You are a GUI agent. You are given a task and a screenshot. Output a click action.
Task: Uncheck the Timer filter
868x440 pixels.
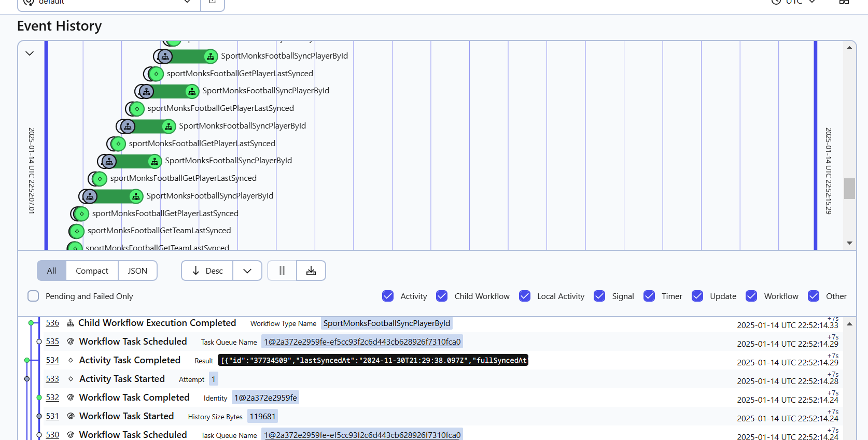[649, 296]
